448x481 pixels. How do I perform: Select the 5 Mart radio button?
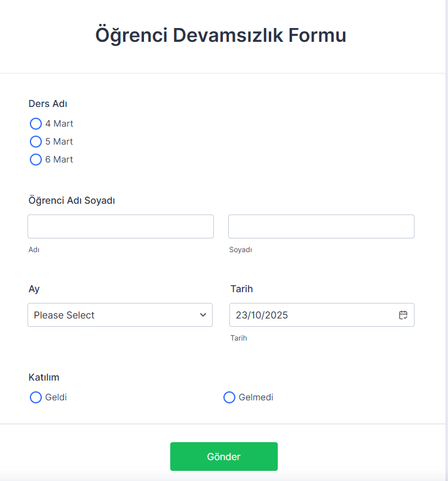point(35,142)
